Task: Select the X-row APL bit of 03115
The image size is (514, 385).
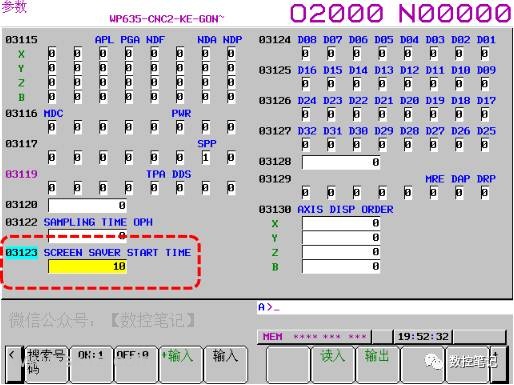Action: coord(103,54)
